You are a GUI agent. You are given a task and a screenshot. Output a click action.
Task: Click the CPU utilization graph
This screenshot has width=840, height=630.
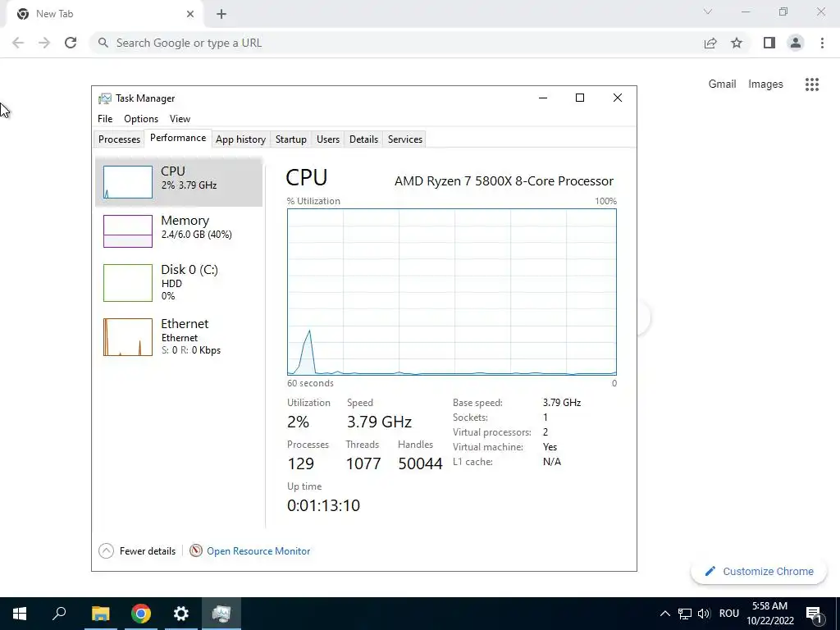point(452,292)
